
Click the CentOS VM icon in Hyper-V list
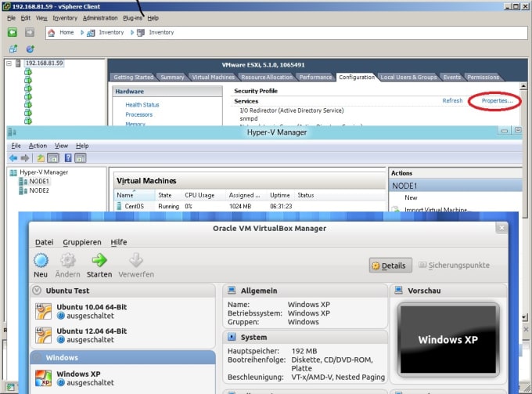(119, 206)
